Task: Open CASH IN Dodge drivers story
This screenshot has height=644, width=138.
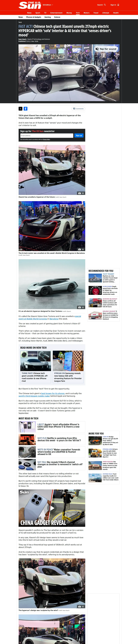Action: tap(103, 441)
